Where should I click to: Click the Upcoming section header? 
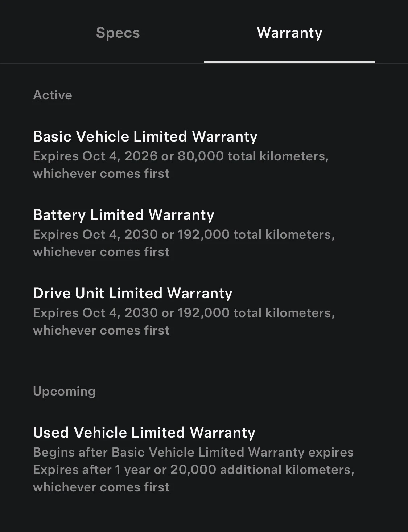tap(64, 391)
